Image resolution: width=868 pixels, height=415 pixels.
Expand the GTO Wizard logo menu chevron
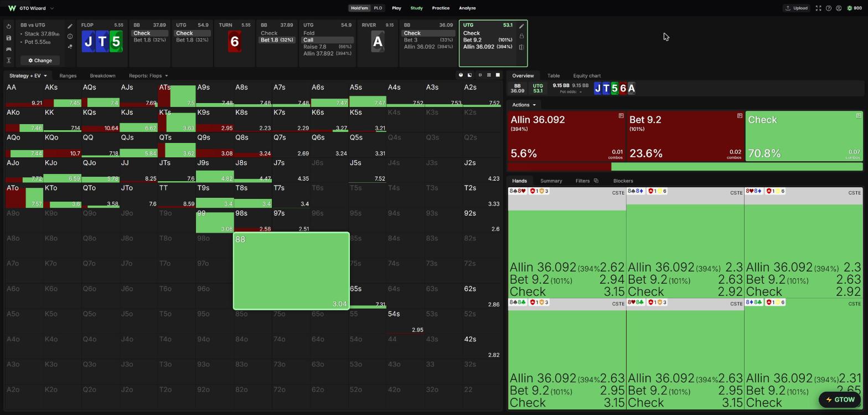(x=52, y=8)
